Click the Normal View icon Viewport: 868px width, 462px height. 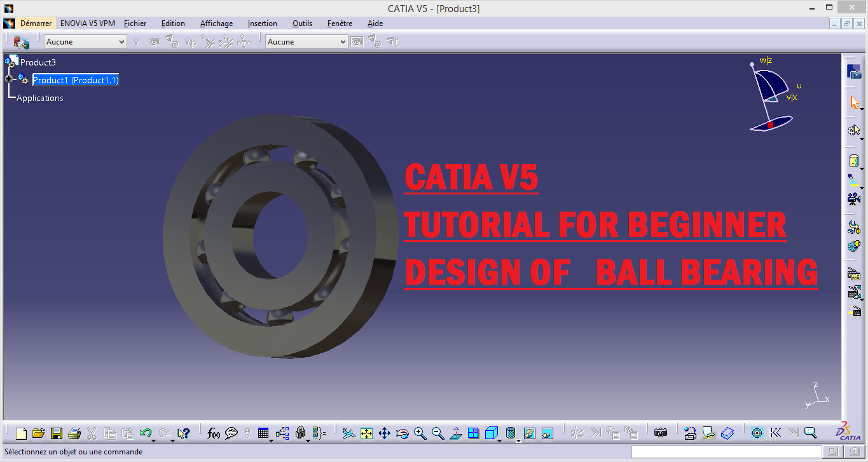coord(455,433)
